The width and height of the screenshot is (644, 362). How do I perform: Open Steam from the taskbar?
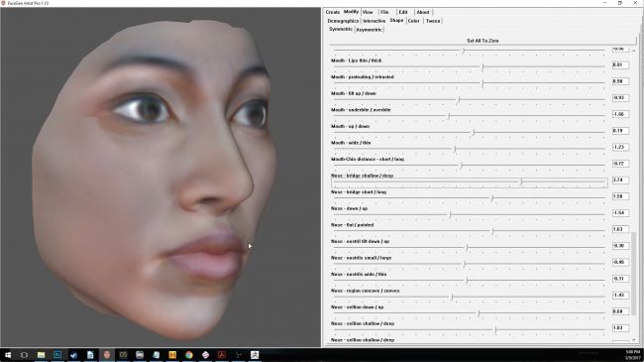pos(73,355)
